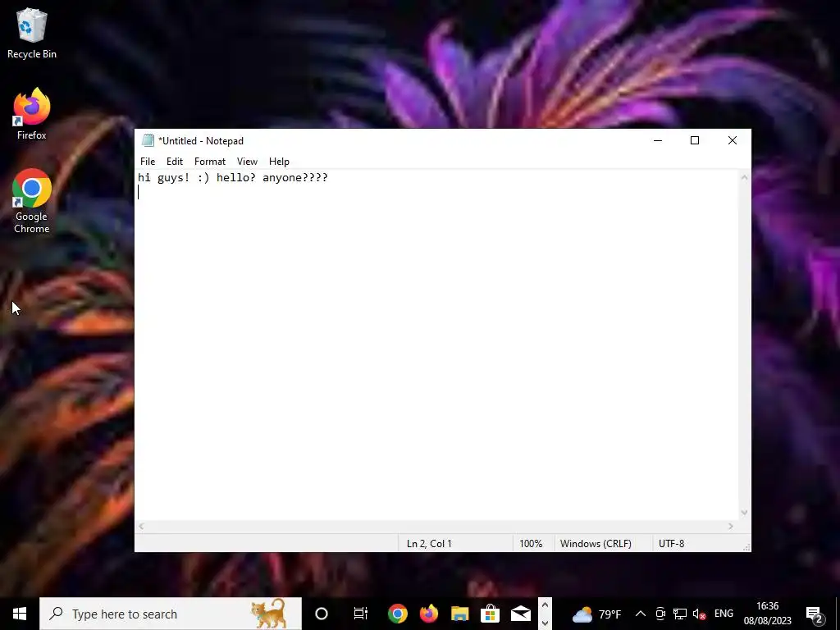Click the Show desktop sliver at taskbar end
Image resolution: width=840 pixels, height=630 pixels.
[x=838, y=614]
